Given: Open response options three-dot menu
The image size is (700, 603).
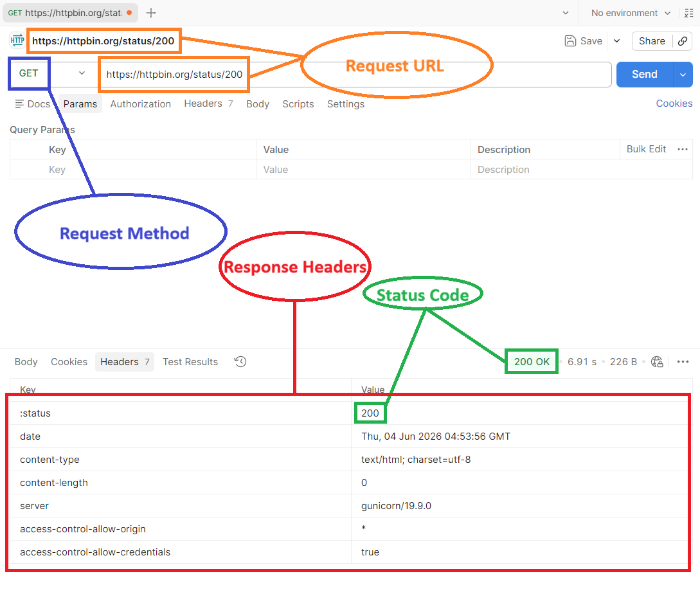Looking at the screenshot, I should 683,361.
